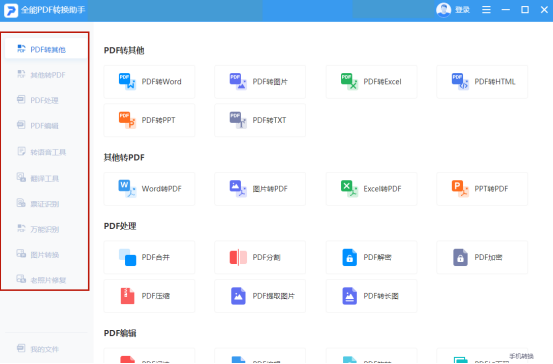Choose the PDF压缩 compress tool

149,296
